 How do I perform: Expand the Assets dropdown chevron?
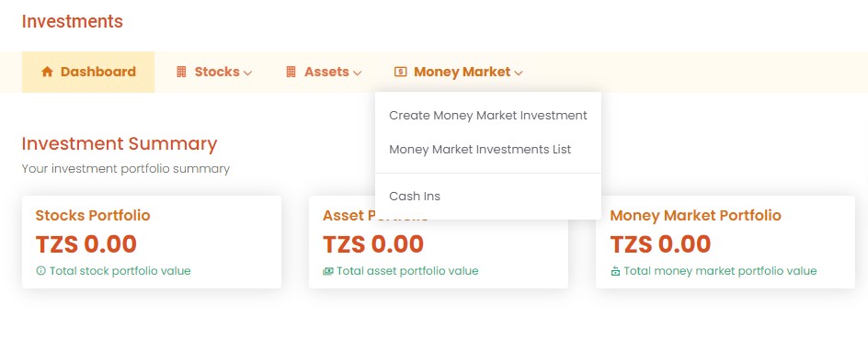(357, 73)
